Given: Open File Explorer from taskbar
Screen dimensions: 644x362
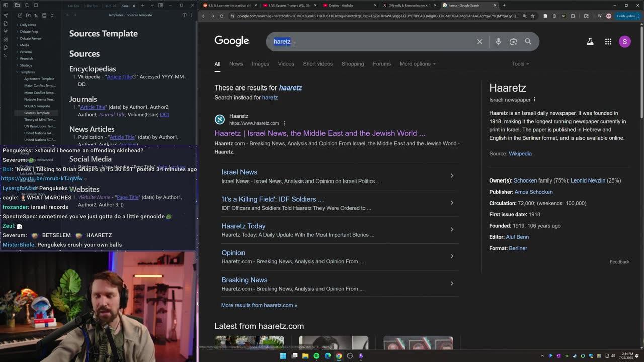Looking at the screenshot, I should coord(305,356).
